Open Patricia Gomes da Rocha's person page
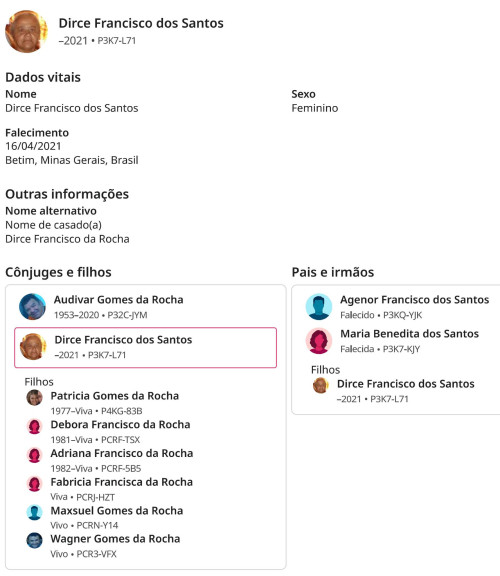This screenshot has height=576, width=500. [x=115, y=396]
